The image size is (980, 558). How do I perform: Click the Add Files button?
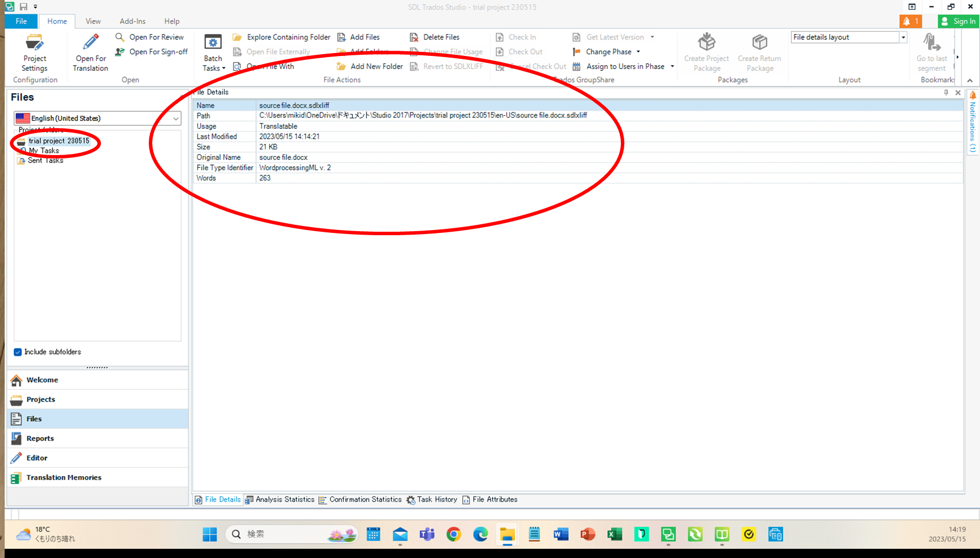click(359, 37)
